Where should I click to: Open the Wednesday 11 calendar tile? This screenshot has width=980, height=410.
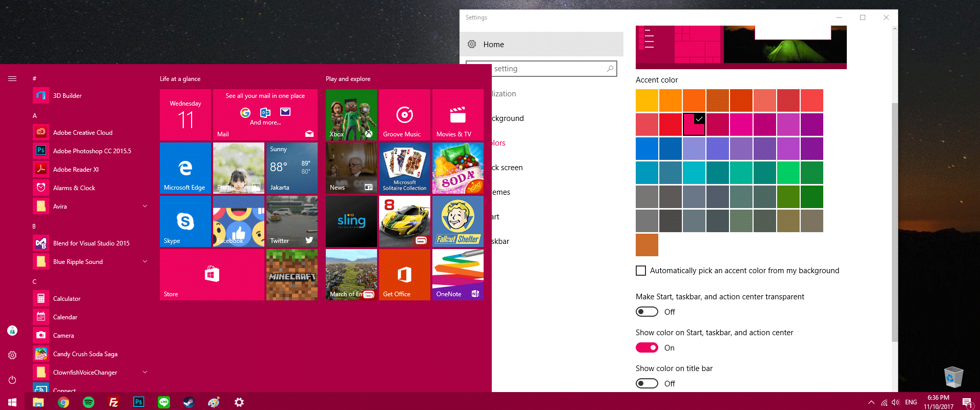point(185,115)
